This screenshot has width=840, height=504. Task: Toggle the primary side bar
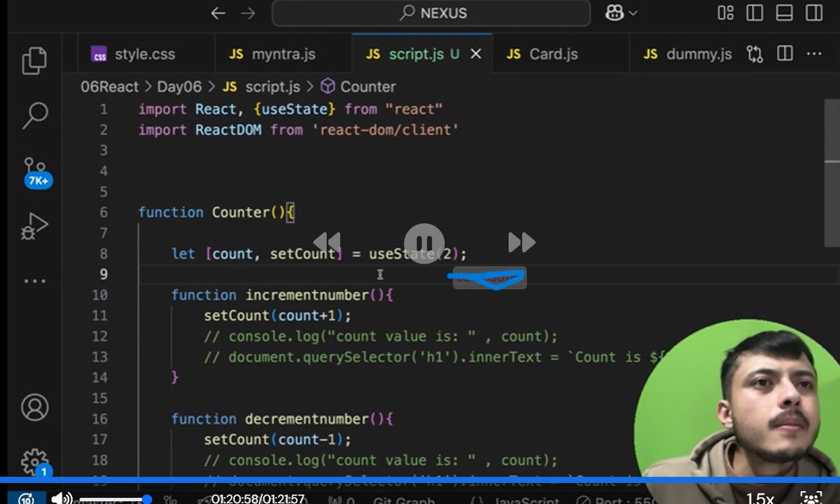pyautogui.click(x=755, y=13)
